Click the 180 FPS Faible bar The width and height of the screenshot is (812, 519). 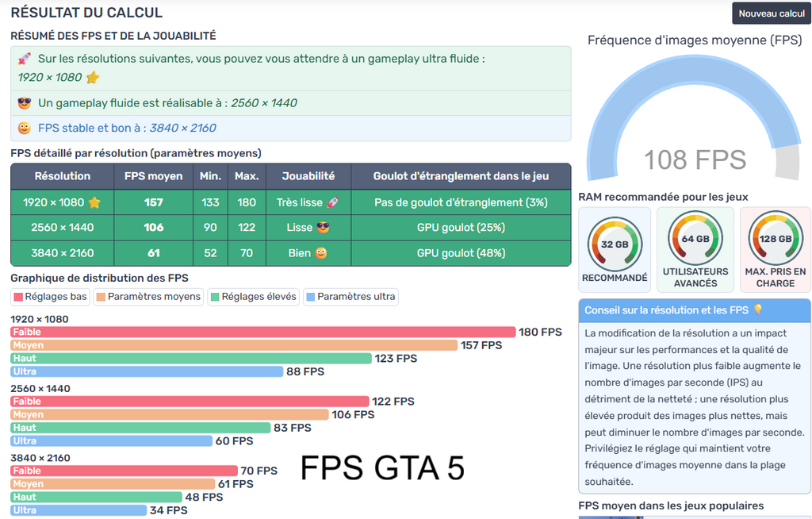pyautogui.click(x=262, y=332)
